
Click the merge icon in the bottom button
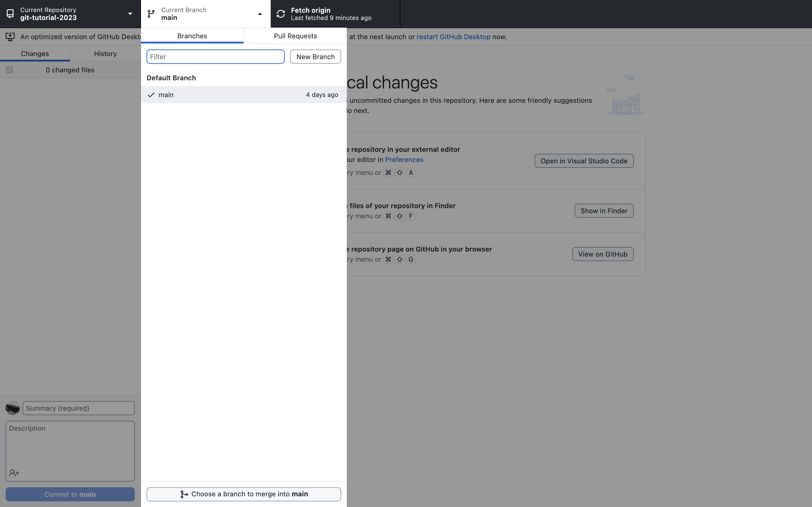coord(184,494)
